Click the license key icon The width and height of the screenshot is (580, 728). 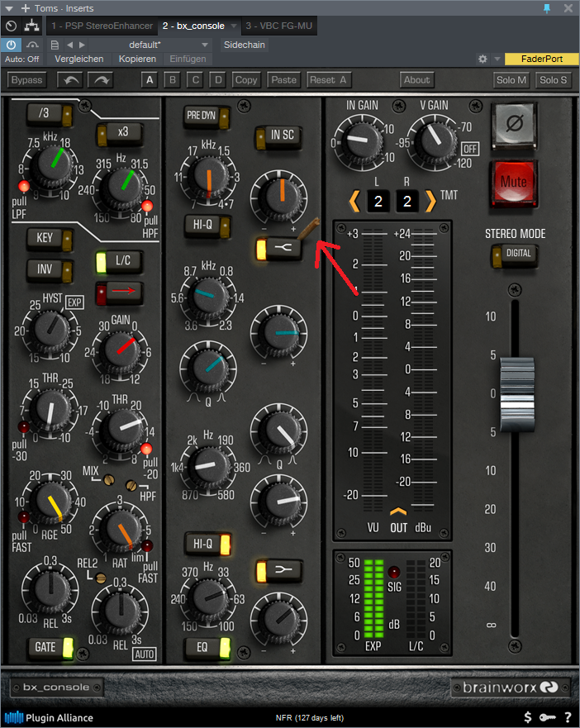coord(547,718)
